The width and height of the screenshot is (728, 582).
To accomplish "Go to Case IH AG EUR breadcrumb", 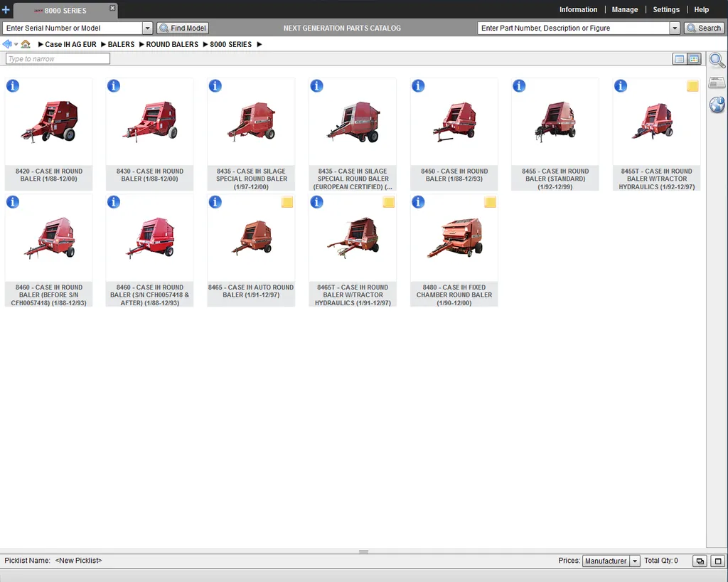I will [x=70, y=45].
